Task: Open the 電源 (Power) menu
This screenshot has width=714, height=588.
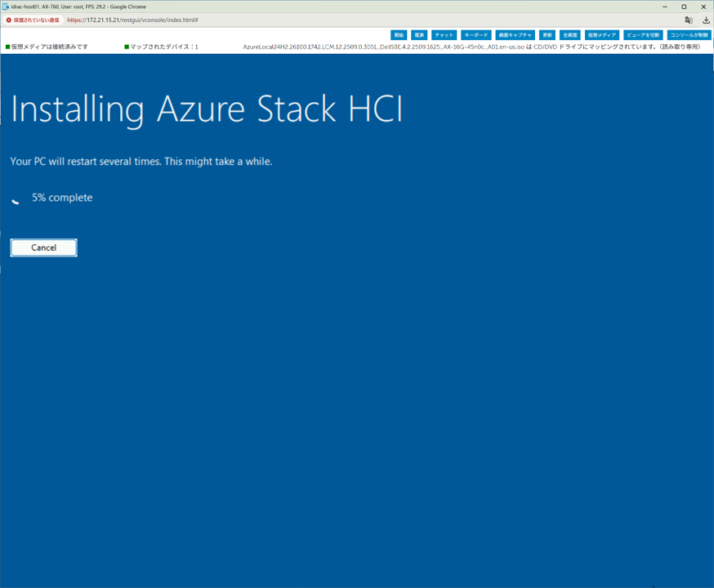Action: pos(419,35)
